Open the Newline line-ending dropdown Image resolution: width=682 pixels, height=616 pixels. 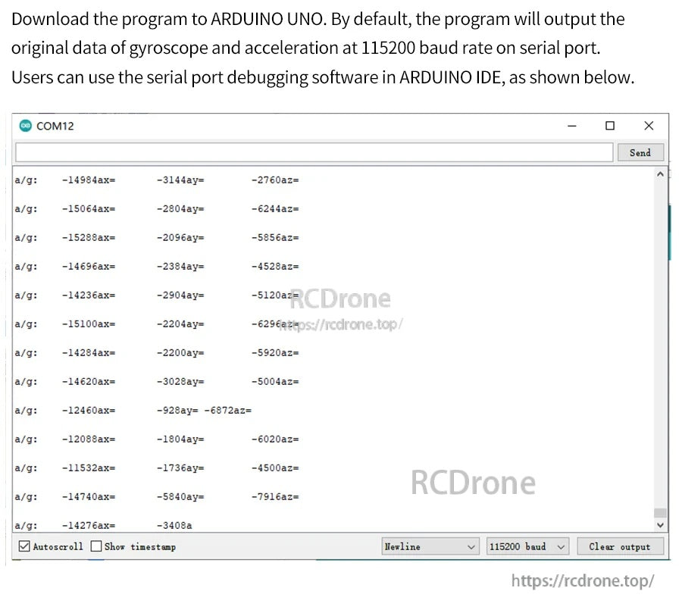click(430, 546)
